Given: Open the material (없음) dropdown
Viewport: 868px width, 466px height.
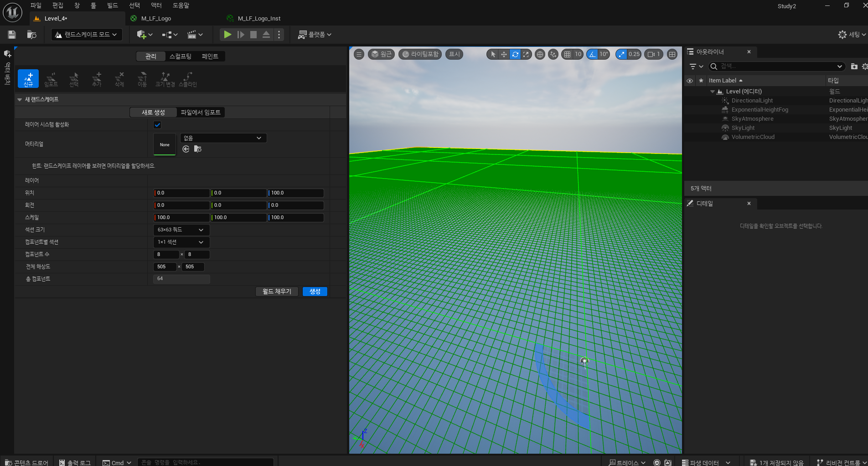Looking at the screenshot, I should coord(223,138).
